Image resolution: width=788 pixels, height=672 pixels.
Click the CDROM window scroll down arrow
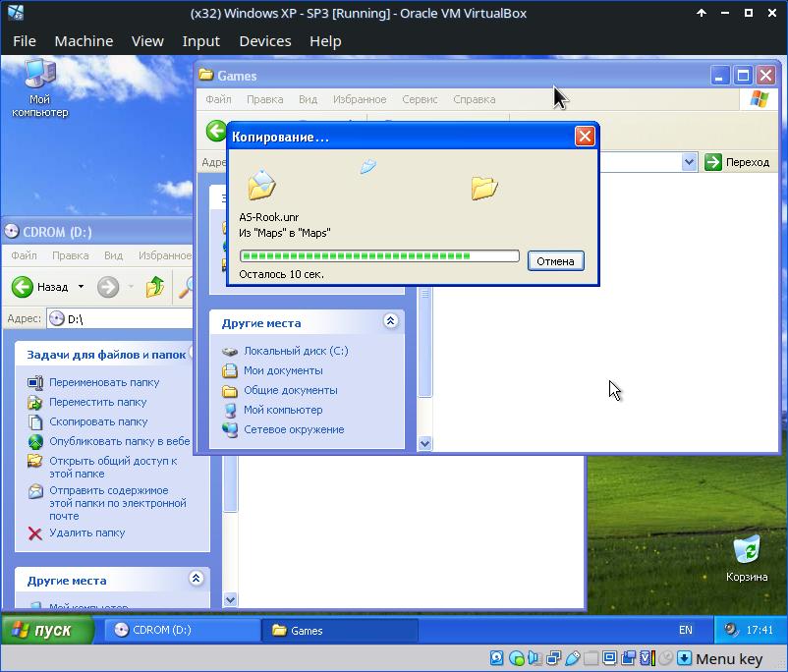[230, 599]
